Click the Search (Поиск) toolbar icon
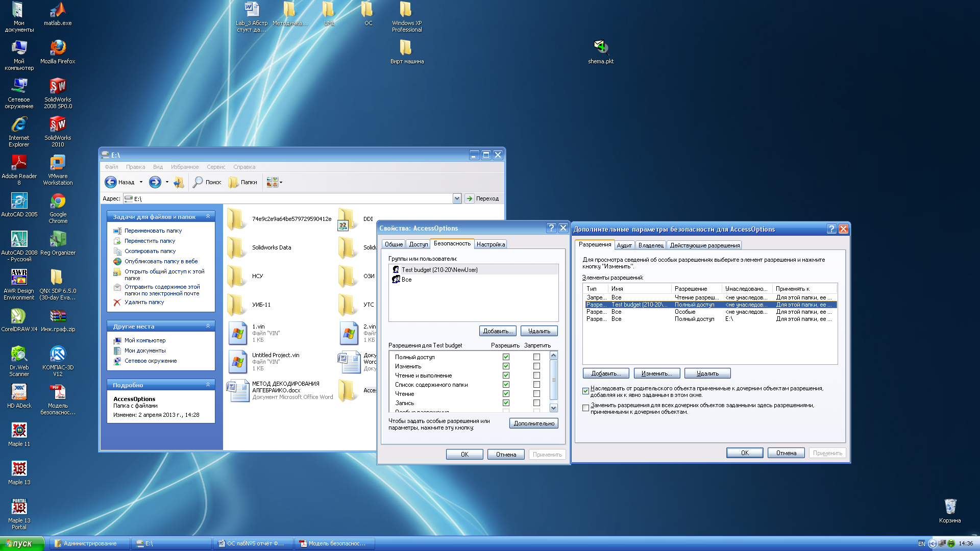Image resolution: width=980 pixels, height=551 pixels. click(x=207, y=182)
